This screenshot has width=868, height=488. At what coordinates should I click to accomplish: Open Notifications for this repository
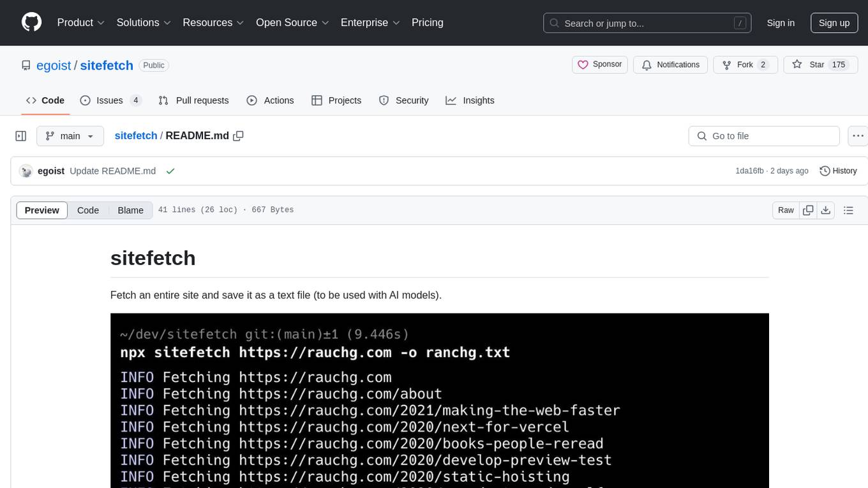(x=671, y=65)
